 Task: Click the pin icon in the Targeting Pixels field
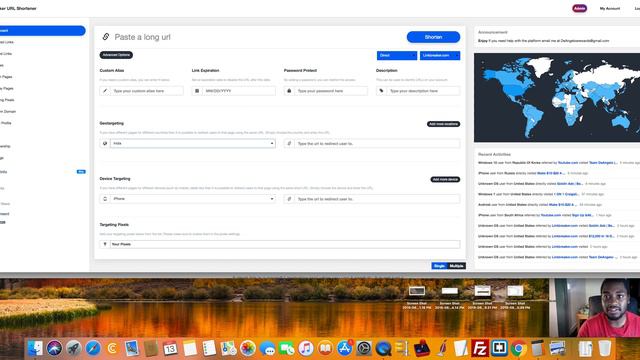(x=105, y=244)
